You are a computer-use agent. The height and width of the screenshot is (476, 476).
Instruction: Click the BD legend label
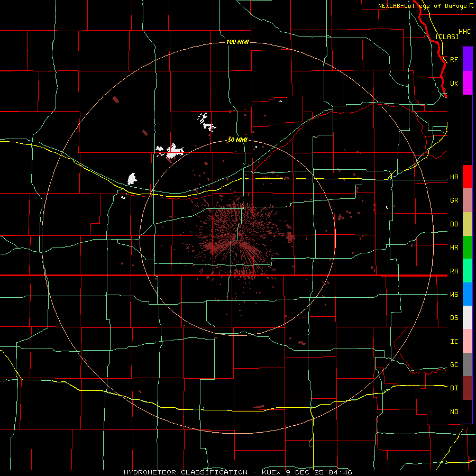click(454, 224)
